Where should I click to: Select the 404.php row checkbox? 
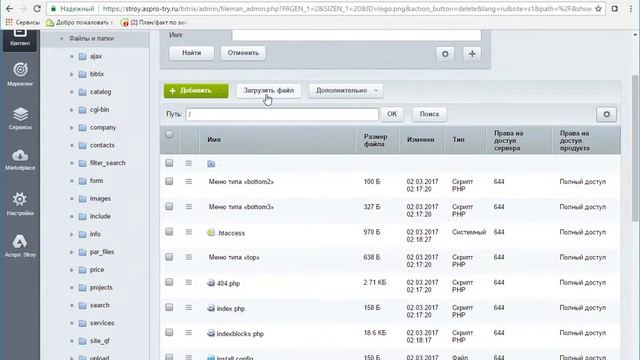pyautogui.click(x=169, y=282)
